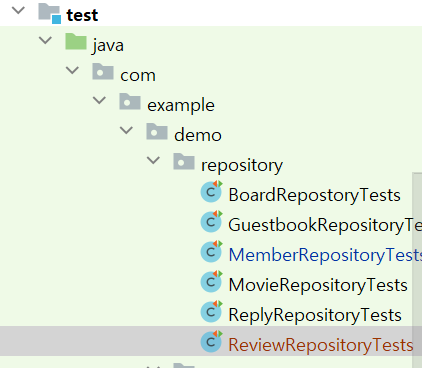Click the BoardRepostoryTests class icon

point(212,192)
